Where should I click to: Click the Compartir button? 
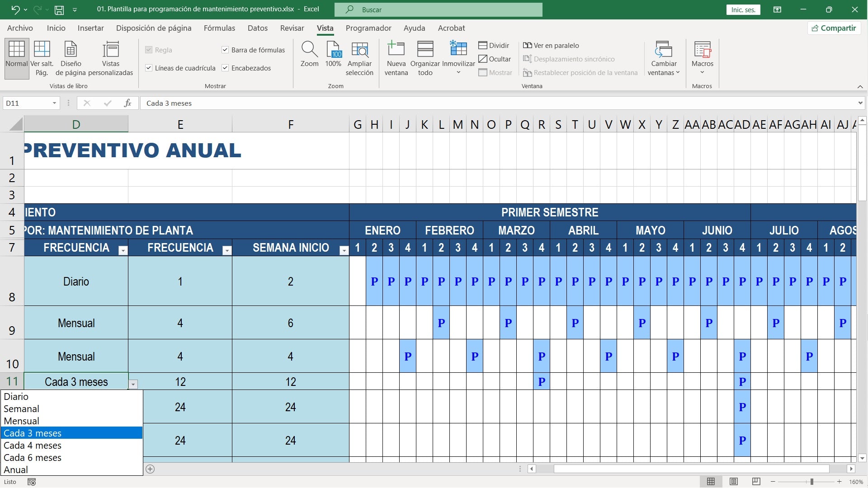point(834,28)
